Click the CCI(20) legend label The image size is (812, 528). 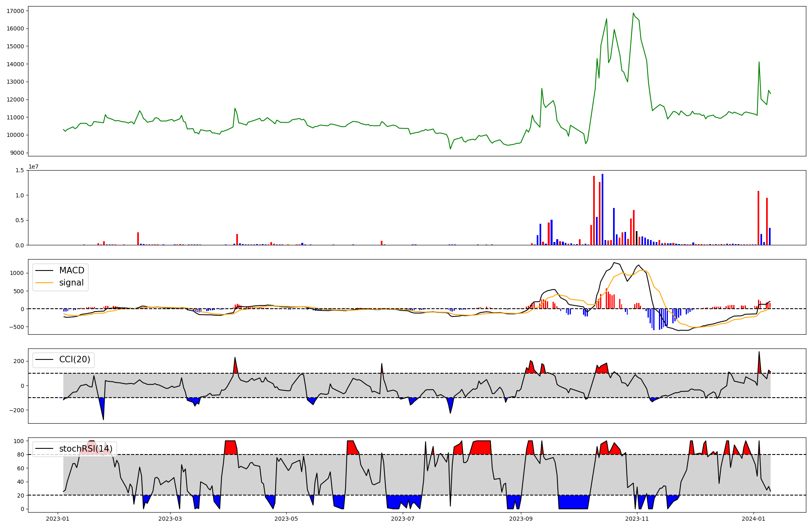pyautogui.click(x=75, y=359)
